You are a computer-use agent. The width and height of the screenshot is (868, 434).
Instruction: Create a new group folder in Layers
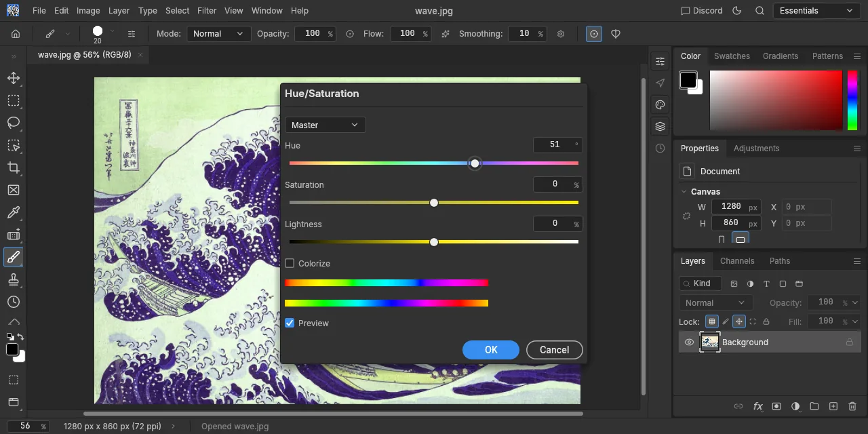click(x=814, y=406)
